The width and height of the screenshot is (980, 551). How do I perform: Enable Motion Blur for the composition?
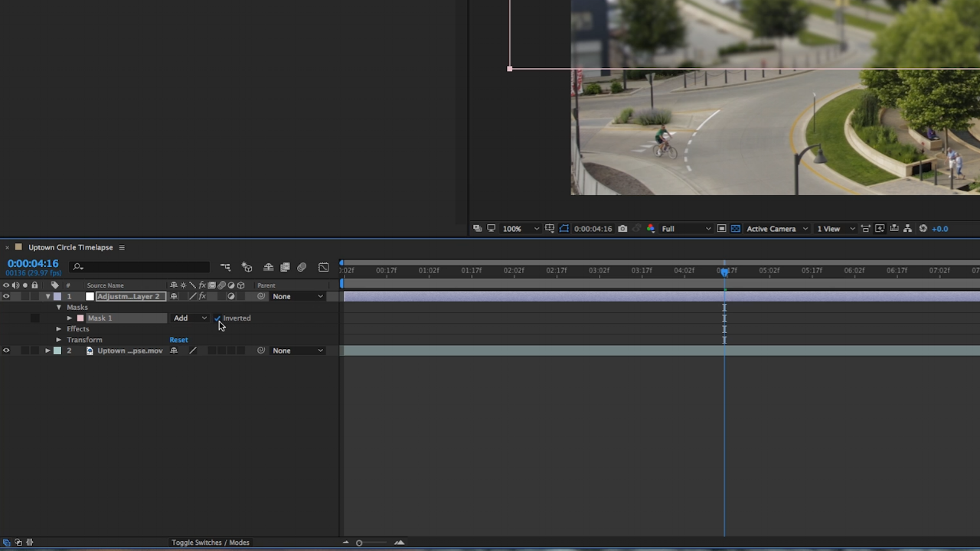[302, 267]
